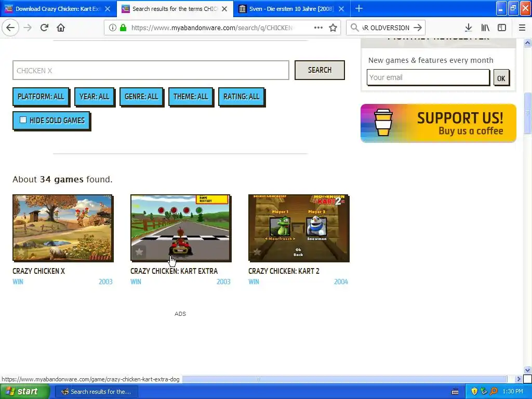Expand the Year: All filter
The width and height of the screenshot is (532, 399).
point(94,96)
